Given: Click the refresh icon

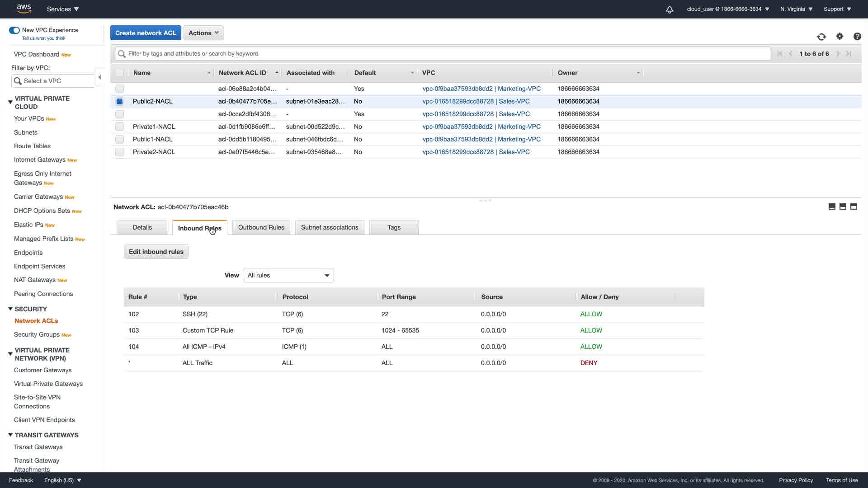Looking at the screenshot, I should pyautogui.click(x=821, y=37).
